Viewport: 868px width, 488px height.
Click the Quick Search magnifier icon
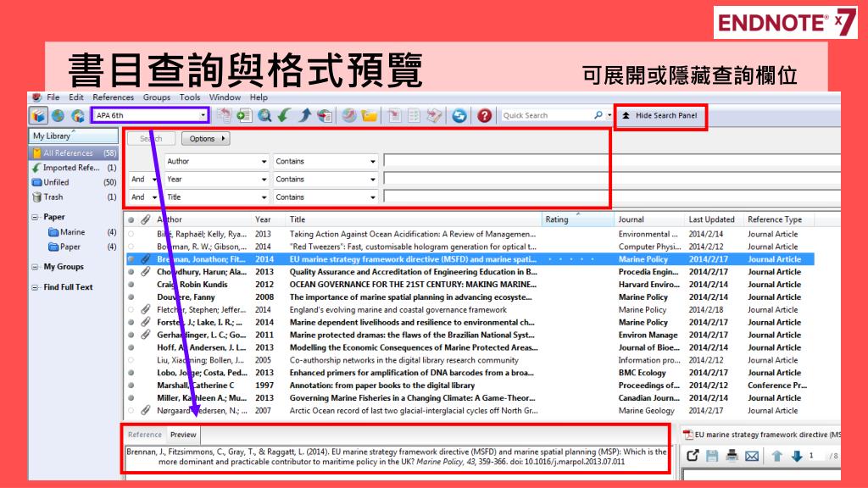[598, 115]
